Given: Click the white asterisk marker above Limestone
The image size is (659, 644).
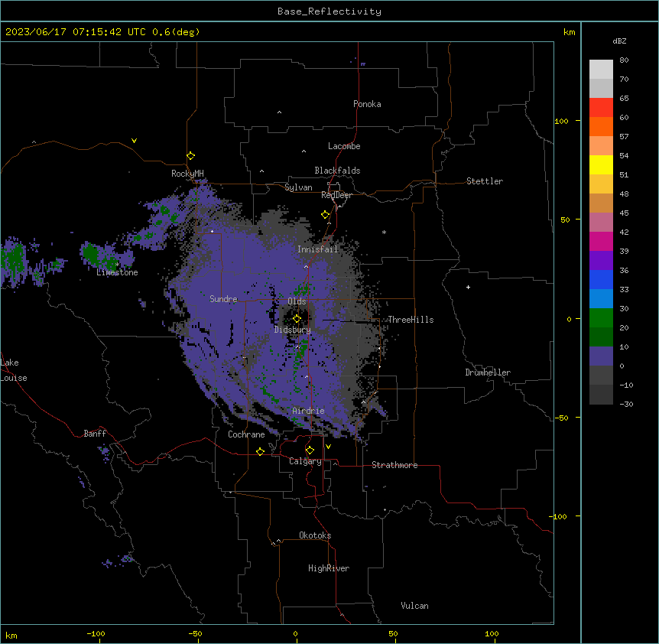Looking at the screenshot, I should (x=117, y=265).
